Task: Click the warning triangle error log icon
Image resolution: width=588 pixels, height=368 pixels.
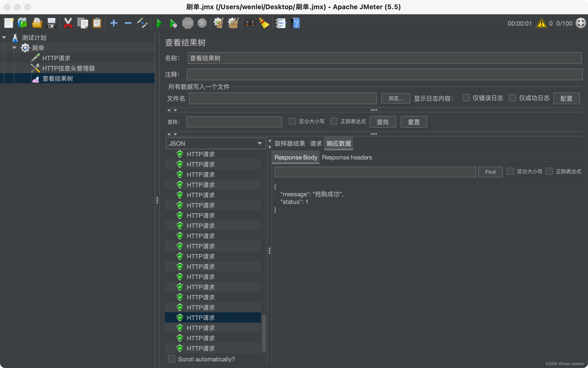Action: coord(541,23)
